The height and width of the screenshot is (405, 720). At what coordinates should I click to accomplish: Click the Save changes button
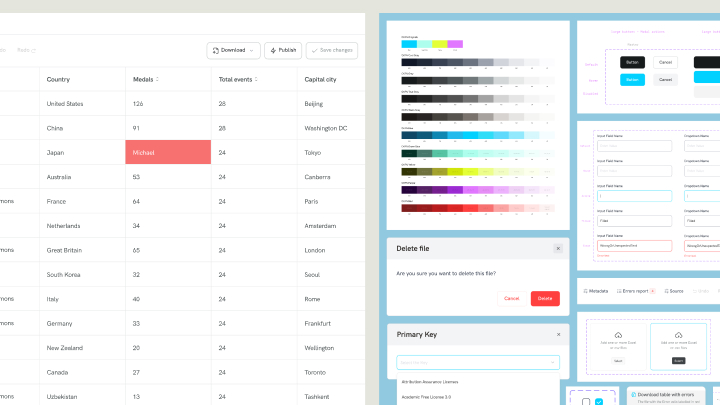click(x=332, y=51)
